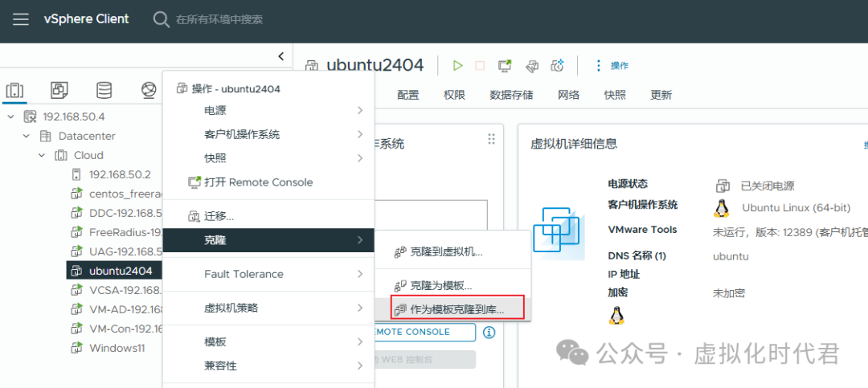Collapse the Datacenter tree node
The width and height of the screenshot is (868, 388).
(x=27, y=136)
